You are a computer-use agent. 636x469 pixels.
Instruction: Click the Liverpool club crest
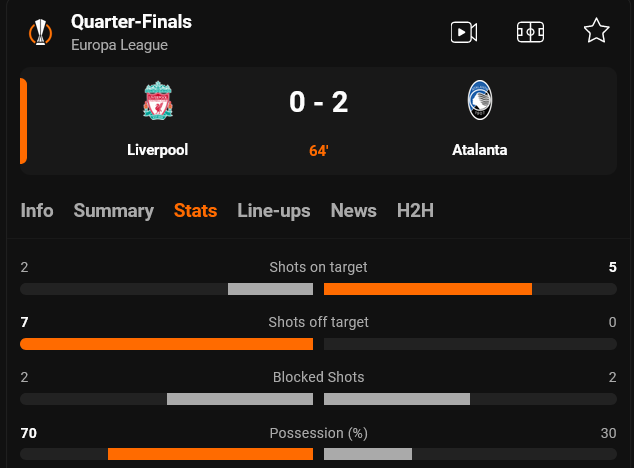click(158, 103)
